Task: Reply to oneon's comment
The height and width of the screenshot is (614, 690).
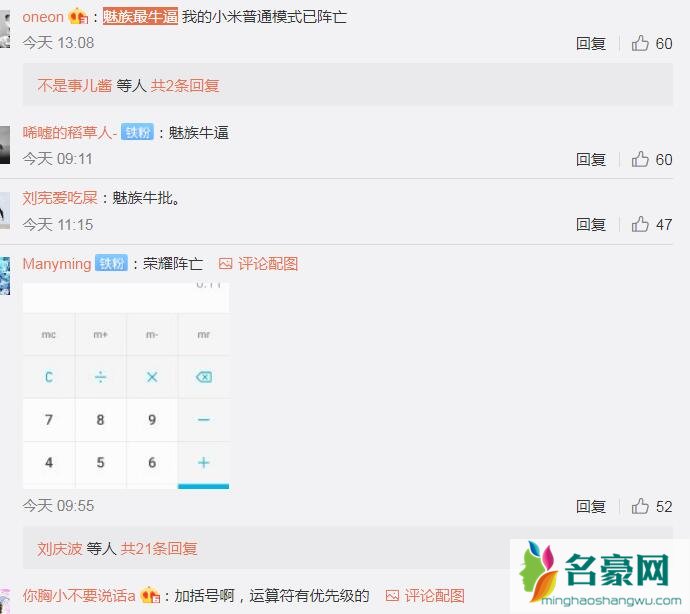Action: click(x=591, y=43)
